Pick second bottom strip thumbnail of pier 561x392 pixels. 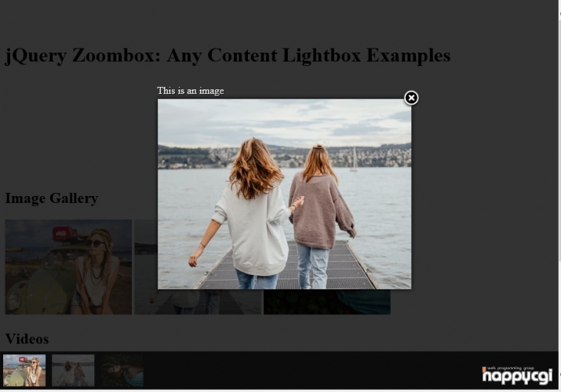coord(73,370)
